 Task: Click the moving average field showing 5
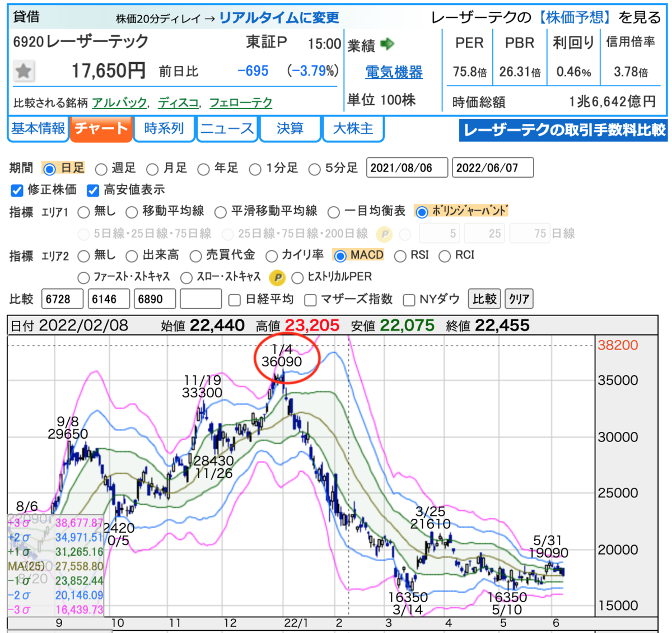click(439, 234)
